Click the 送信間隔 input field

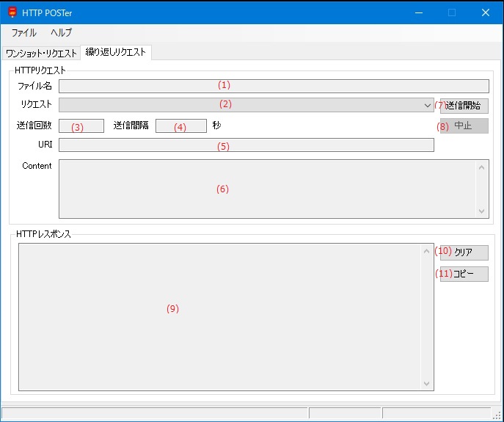181,125
